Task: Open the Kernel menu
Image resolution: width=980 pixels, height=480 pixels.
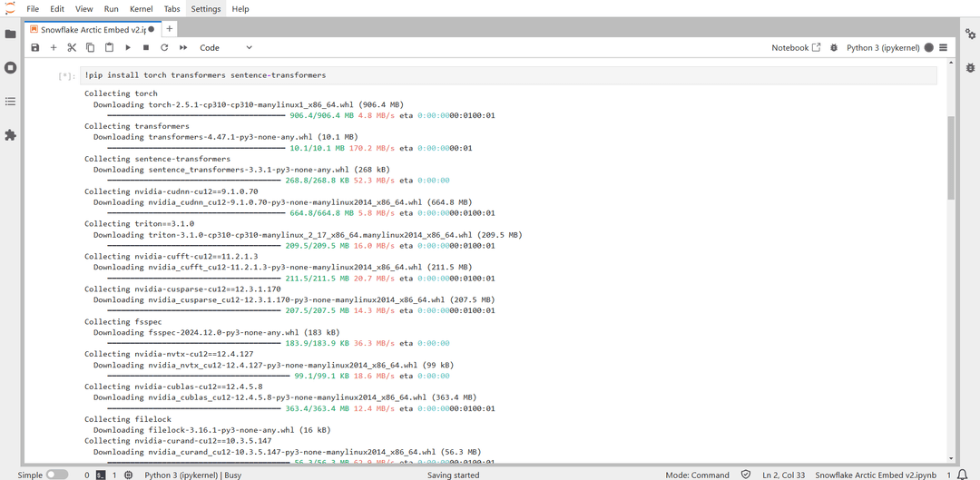Action: pos(142,9)
